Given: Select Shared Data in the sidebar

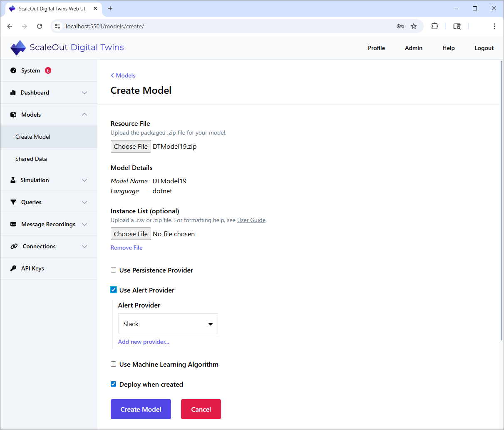Looking at the screenshot, I should pyautogui.click(x=49, y=159).
